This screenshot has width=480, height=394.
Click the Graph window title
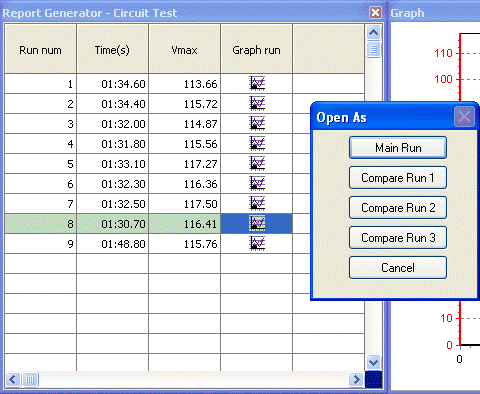(x=407, y=13)
